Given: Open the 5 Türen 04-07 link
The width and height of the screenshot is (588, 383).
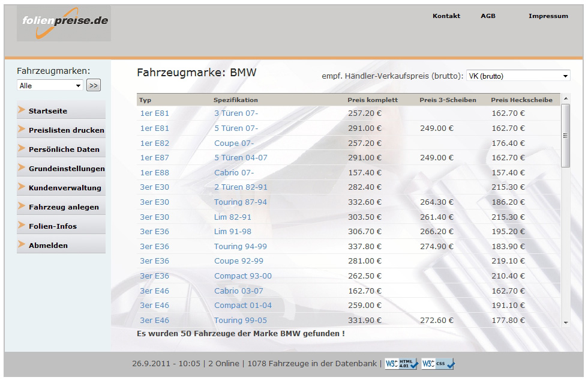Looking at the screenshot, I should coord(241,158).
